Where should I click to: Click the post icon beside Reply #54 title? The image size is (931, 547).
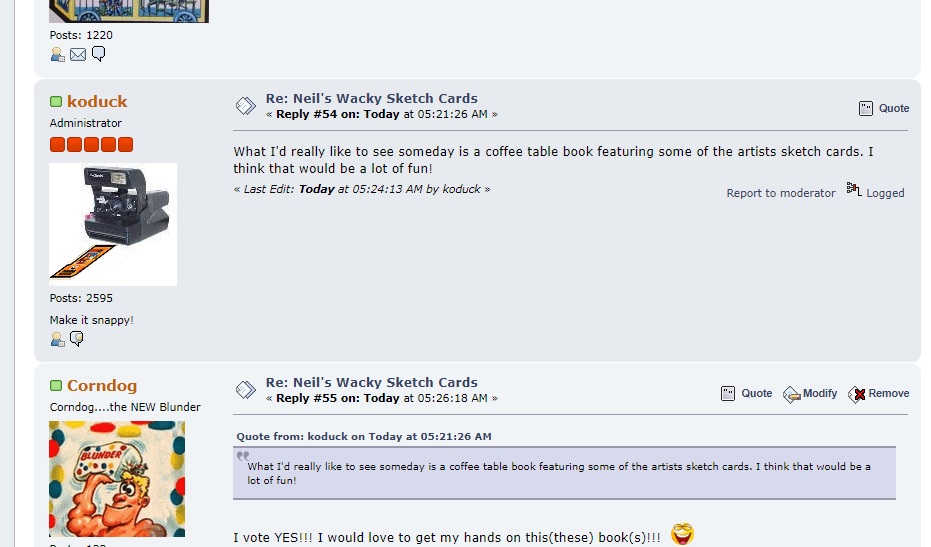pos(245,106)
